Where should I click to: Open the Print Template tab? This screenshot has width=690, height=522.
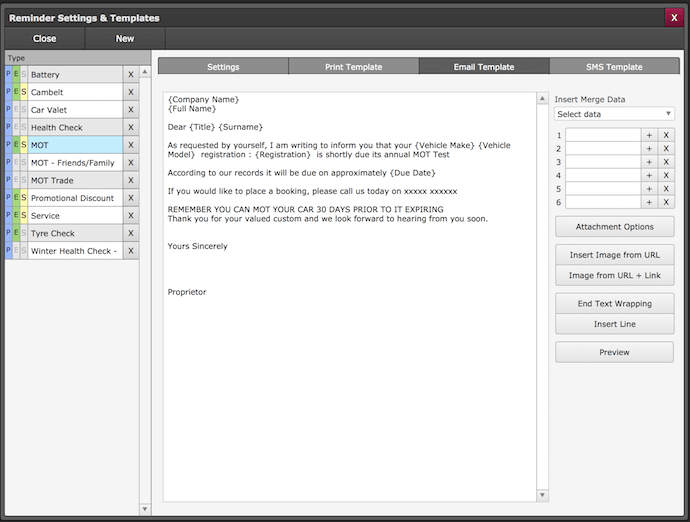[x=353, y=67]
